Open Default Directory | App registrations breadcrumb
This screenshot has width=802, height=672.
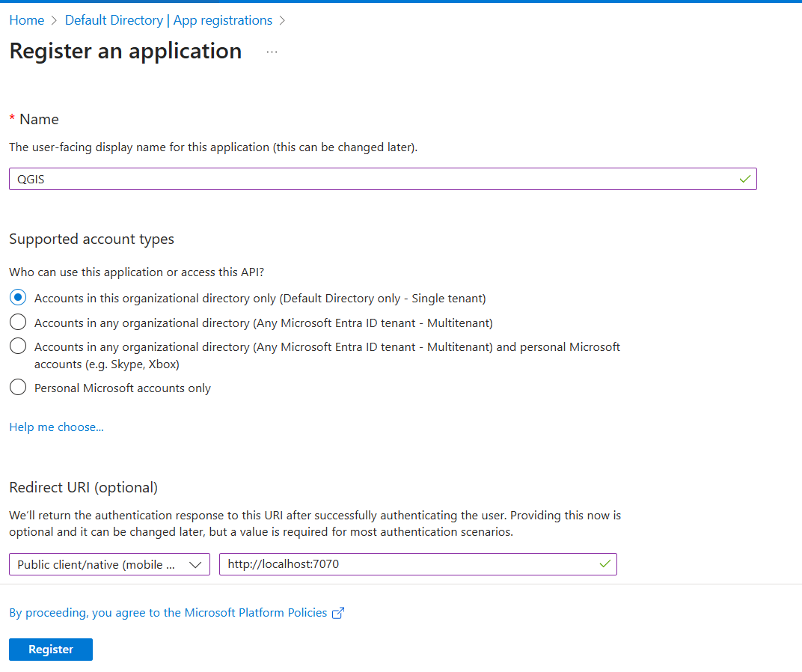point(168,20)
